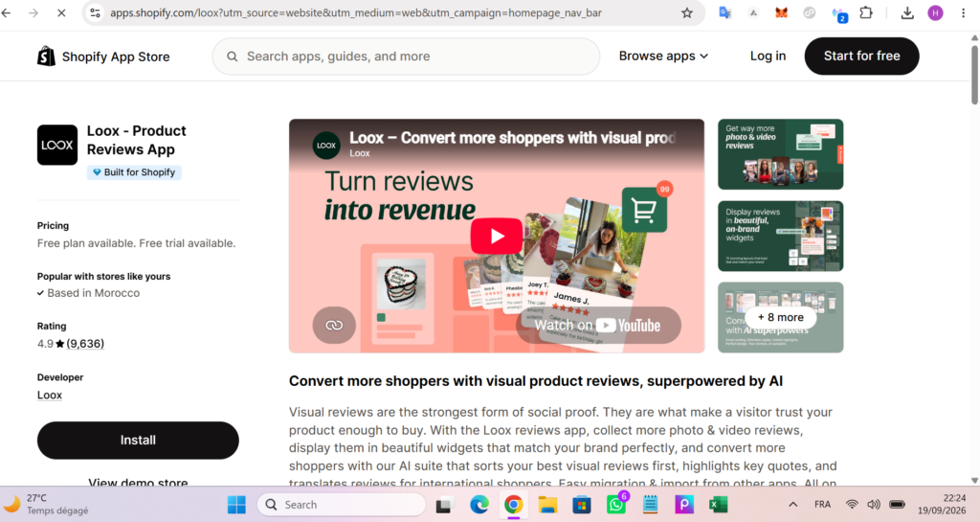Click the 'Based in Morocco' text
The image size is (980, 522).
point(93,293)
